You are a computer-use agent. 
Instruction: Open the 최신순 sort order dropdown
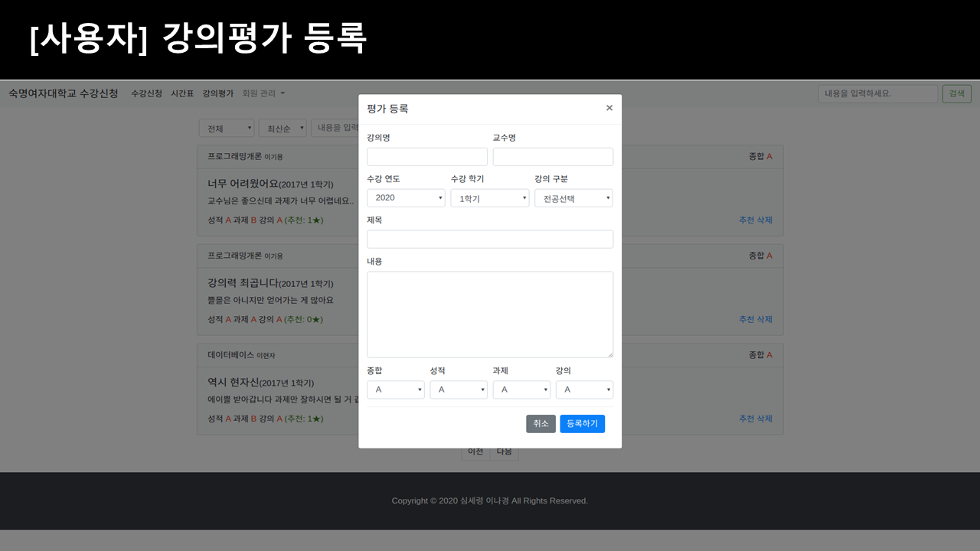(283, 128)
